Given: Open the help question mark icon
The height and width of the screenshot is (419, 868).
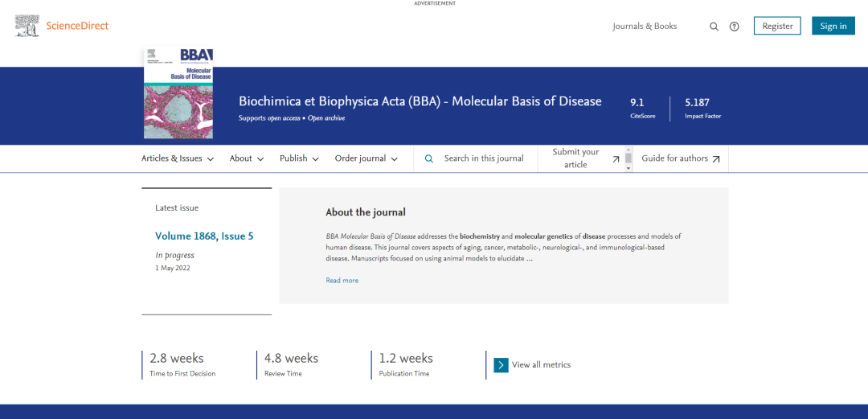Looking at the screenshot, I should click(734, 27).
